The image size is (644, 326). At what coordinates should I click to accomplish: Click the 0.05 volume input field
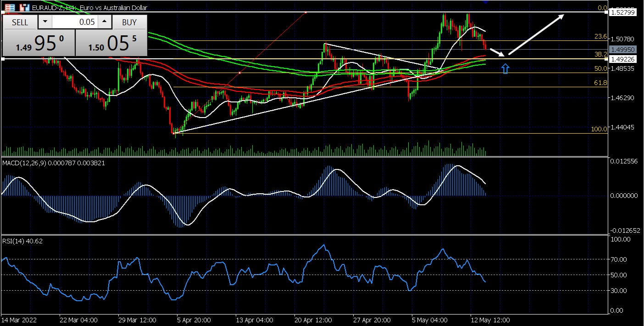pyautogui.click(x=75, y=22)
